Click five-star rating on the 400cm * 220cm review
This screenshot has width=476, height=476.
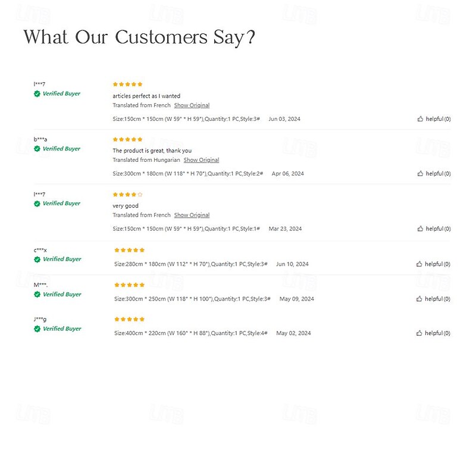(129, 320)
